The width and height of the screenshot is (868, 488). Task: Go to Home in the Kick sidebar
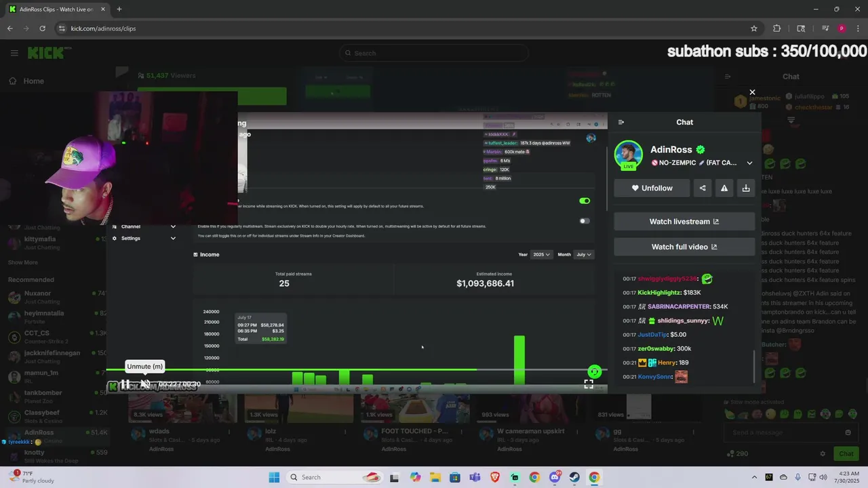tap(26, 81)
